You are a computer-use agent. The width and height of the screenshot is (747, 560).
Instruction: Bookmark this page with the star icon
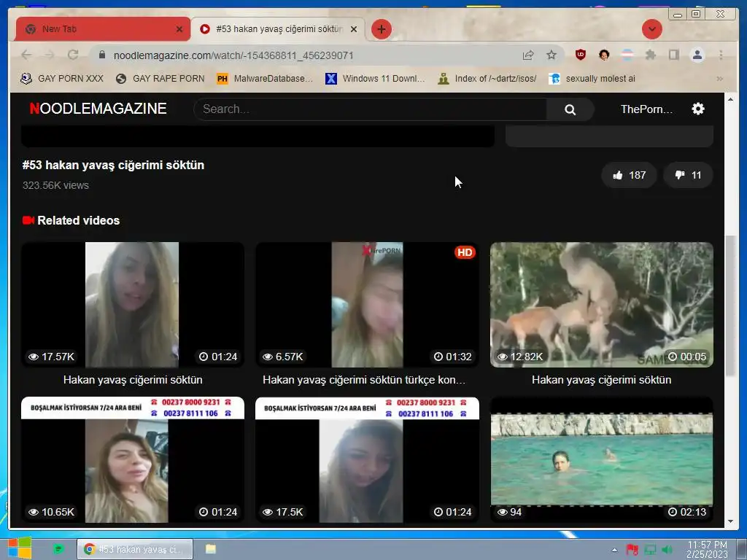click(551, 55)
